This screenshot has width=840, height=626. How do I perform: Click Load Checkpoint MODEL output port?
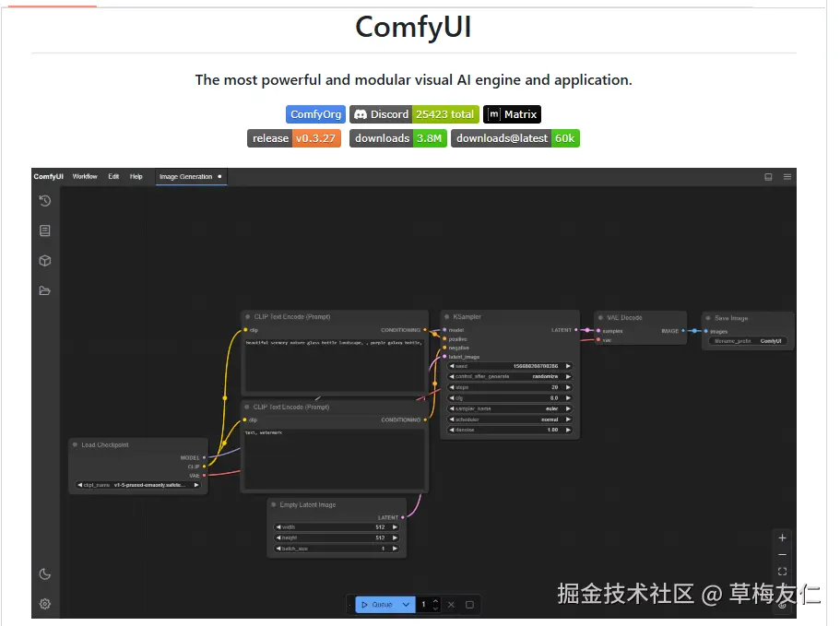204,458
